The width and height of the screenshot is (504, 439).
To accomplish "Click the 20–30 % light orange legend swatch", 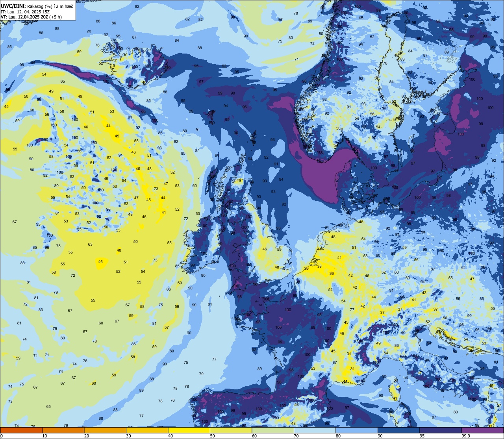I will 105,430.
